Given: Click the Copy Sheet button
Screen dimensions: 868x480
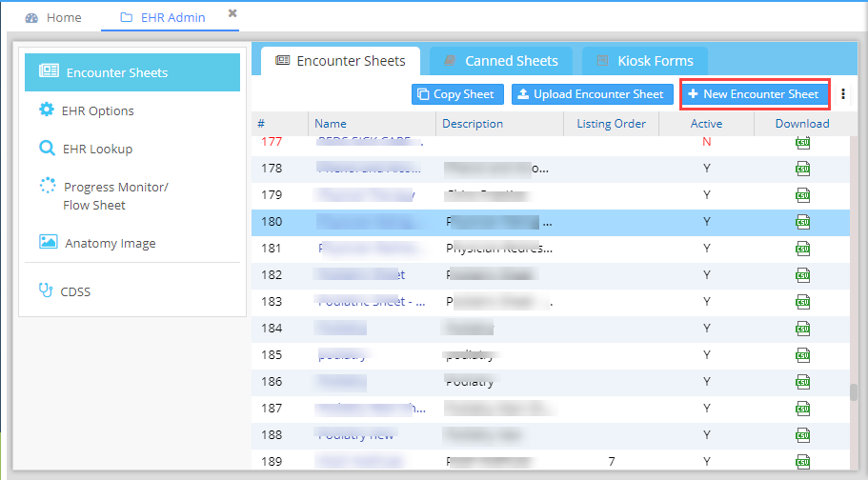Looking at the screenshot, I should 457,94.
